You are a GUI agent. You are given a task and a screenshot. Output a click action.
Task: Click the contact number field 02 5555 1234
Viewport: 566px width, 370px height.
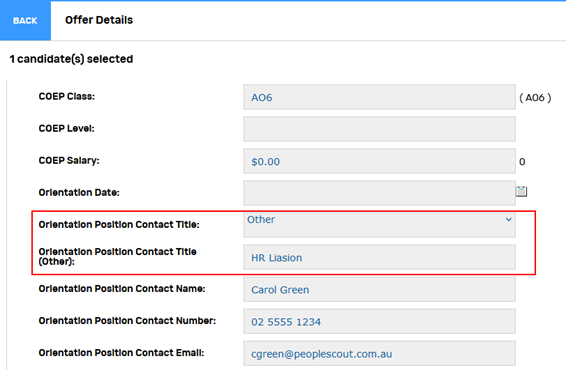[x=379, y=321]
